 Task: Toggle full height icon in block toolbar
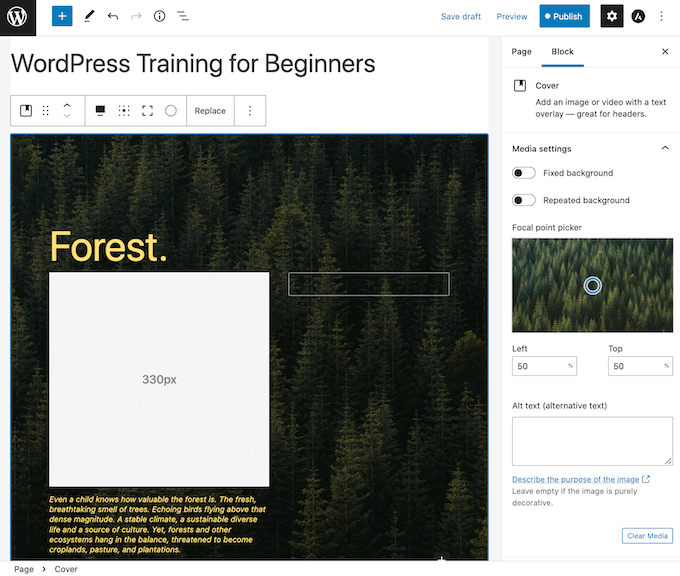click(147, 111)
